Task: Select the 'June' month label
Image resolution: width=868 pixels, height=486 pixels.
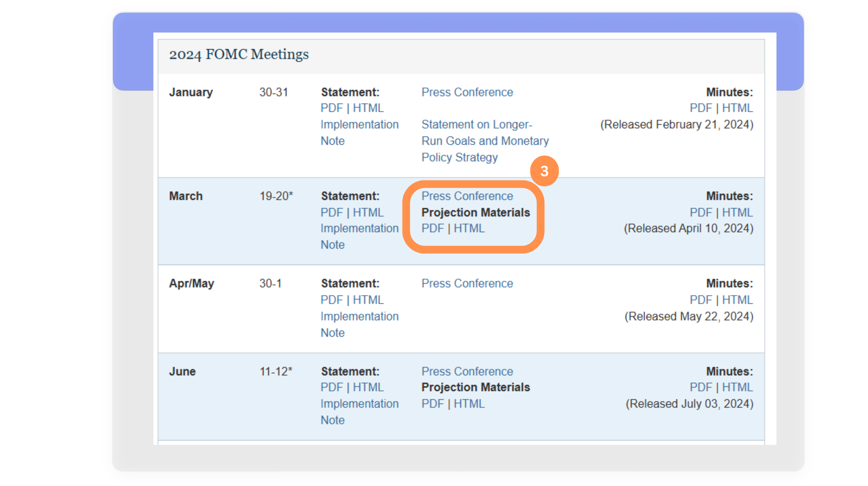Action: [182, 372]
